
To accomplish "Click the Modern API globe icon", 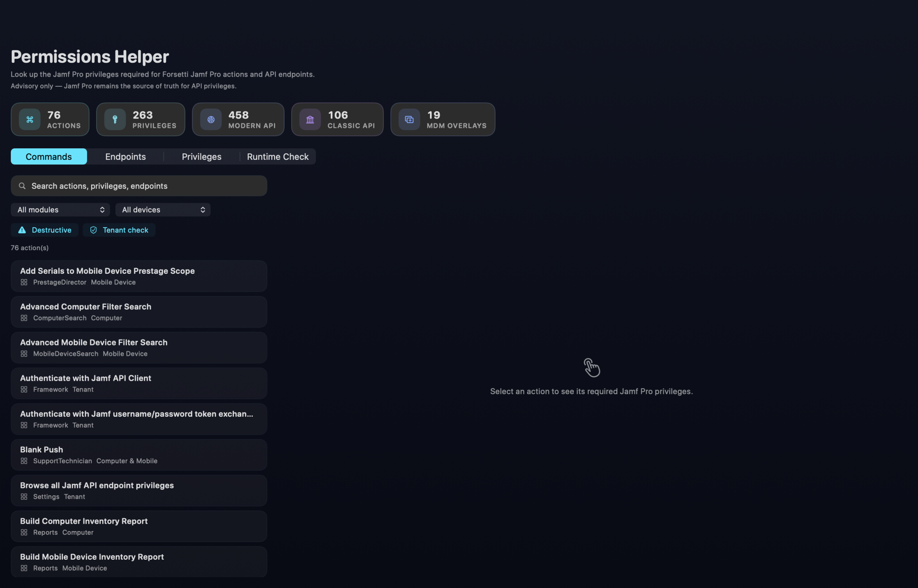I will tap(211, 120).
